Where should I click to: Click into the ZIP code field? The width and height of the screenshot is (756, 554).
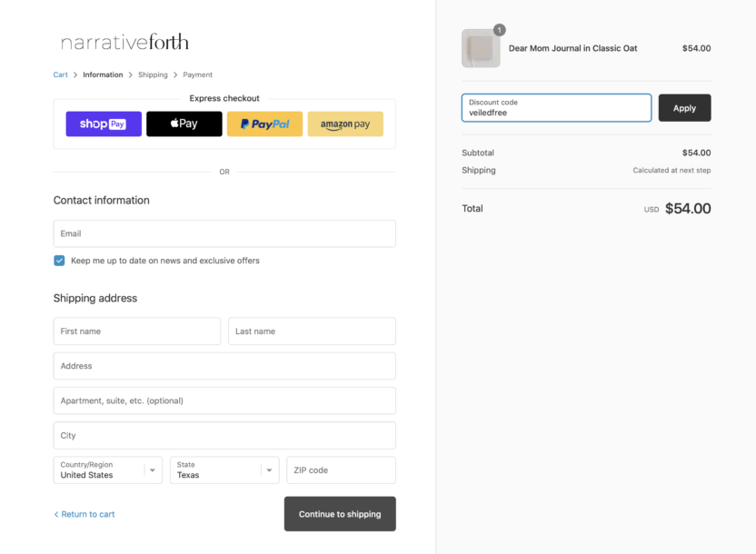(342, 470)
